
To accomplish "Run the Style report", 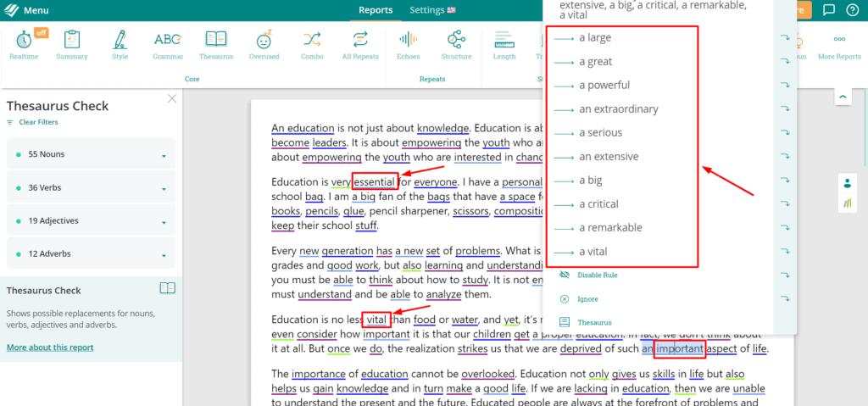I will click(x=120, y=44).
